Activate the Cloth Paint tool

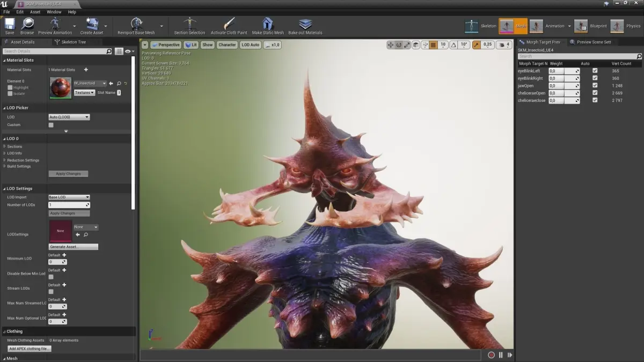229,26
